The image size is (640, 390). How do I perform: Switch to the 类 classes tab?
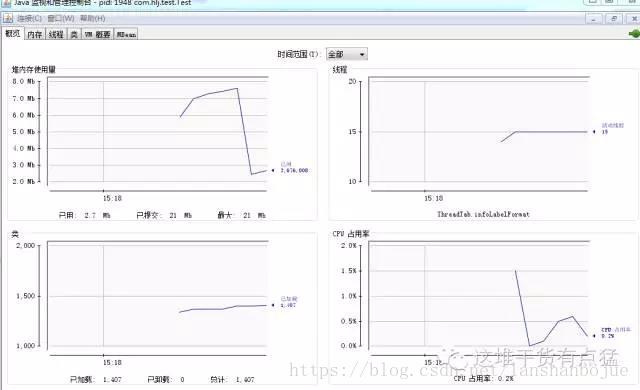pyautogui.click(x=74, y=35)
